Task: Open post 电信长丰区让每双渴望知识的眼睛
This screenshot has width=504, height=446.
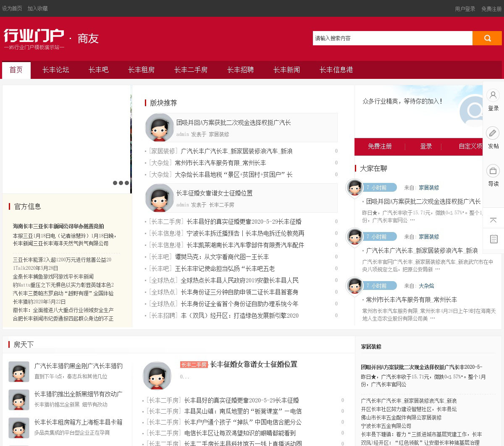Action: point(240,433)
